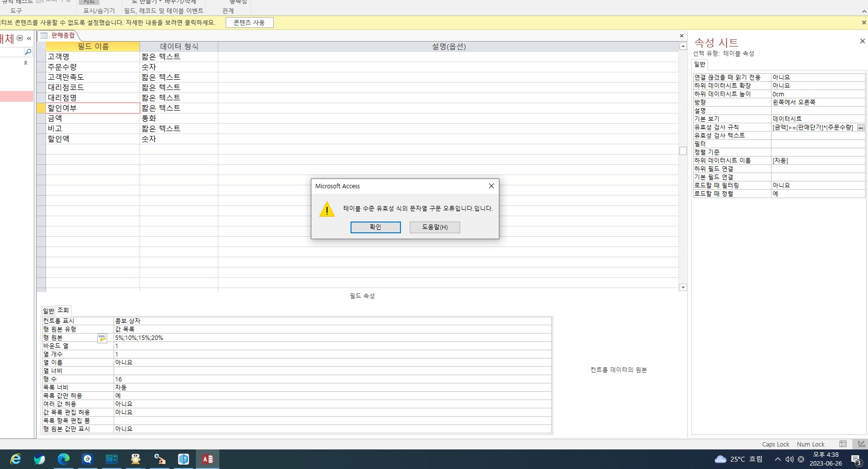Open the row source builder wand icon
Image resolution: width=868 pixels, height=469 pixels.
tap(102, 338)
